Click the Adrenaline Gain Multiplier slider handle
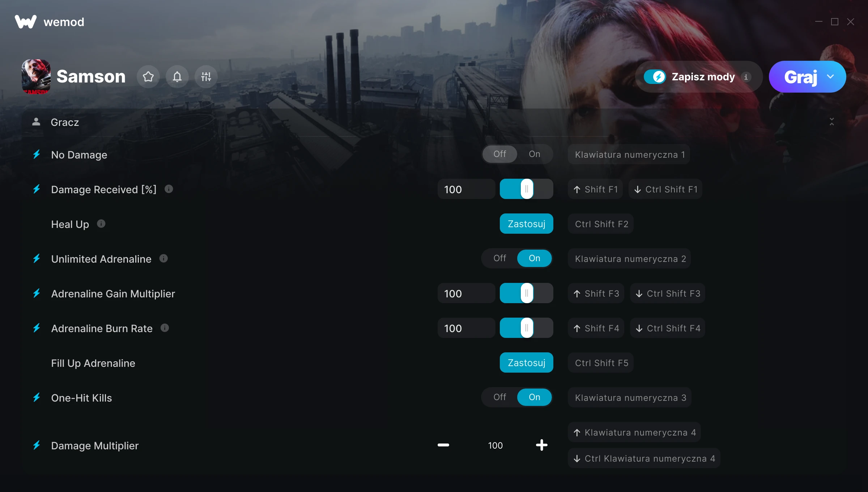The height and width of the screenshot is (492, 868). pos(527,293)
